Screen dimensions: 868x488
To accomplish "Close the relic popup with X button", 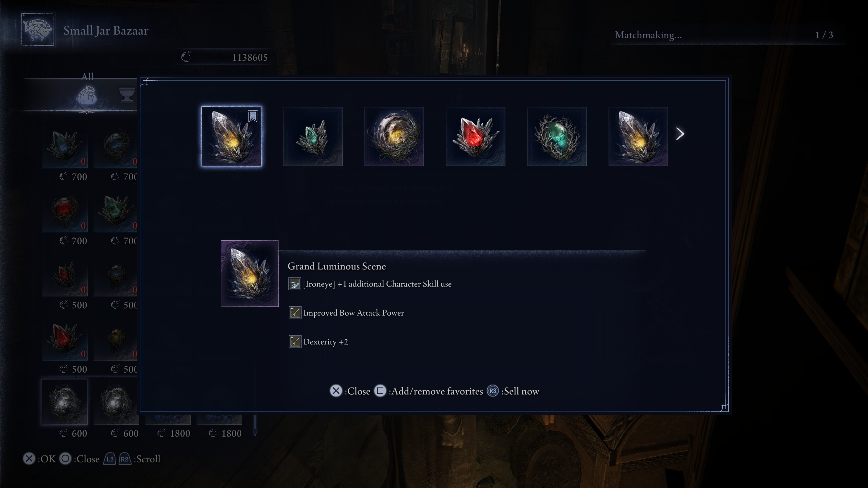I will click(336, 391).
